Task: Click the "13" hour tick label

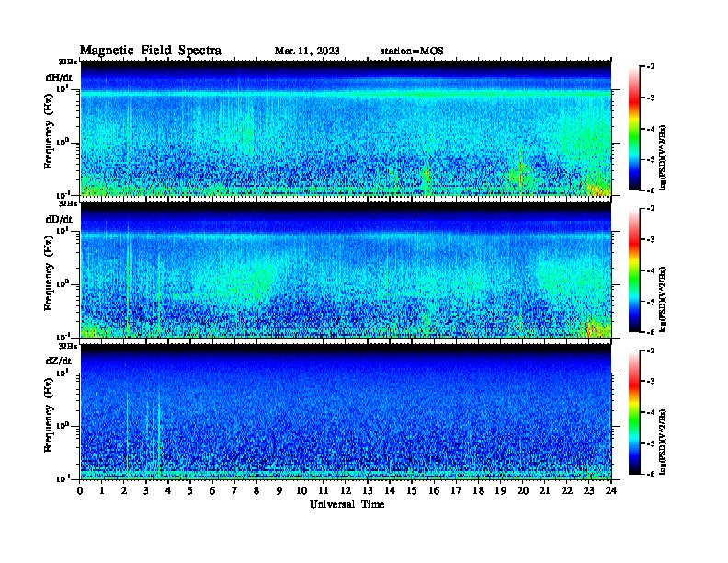Action: point(368,491)
